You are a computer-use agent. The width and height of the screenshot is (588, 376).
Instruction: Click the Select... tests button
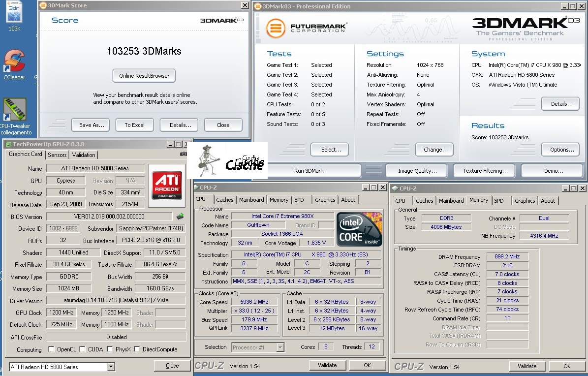coord(330,149)
